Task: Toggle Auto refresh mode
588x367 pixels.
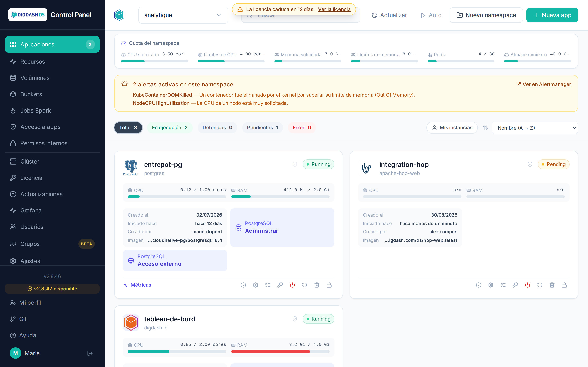Action: [431, 15]
